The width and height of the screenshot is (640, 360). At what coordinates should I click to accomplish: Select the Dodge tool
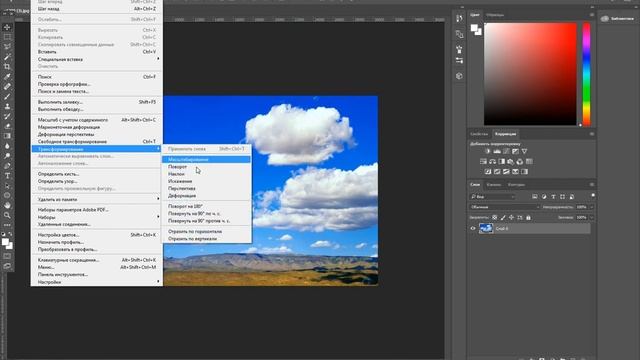pyautogui.click(x=7, y=156)
